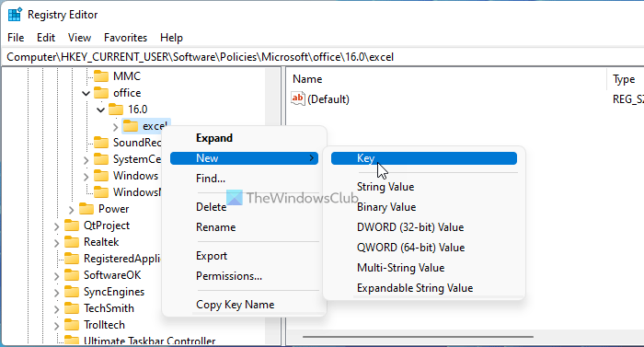
Task: Expand the excel key arrow
Action: [x=115, y=127]
